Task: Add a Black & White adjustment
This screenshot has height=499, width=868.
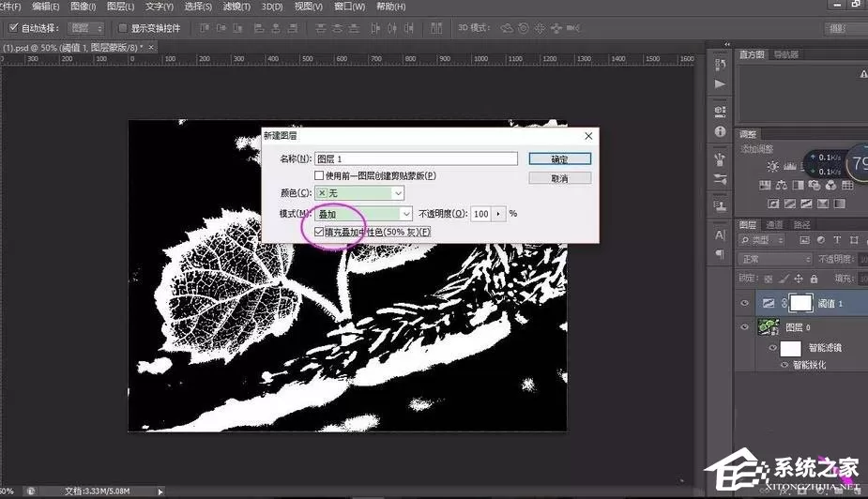Action: pos(799,186)
